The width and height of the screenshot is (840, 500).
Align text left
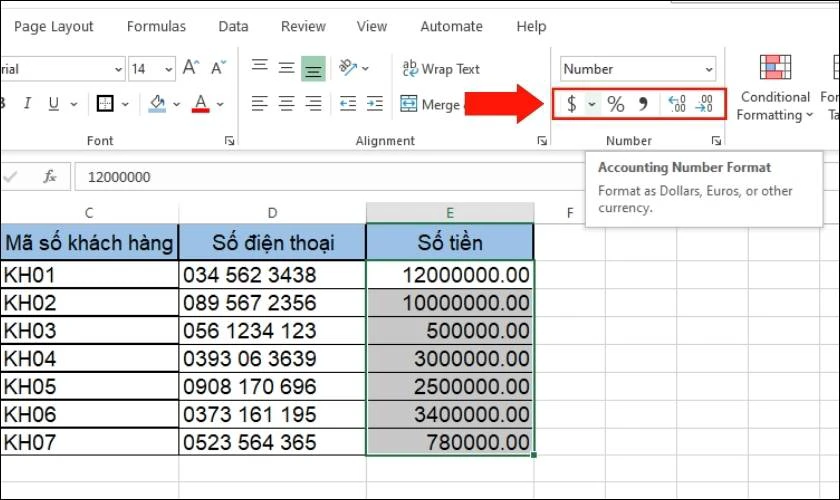point(260,103)
